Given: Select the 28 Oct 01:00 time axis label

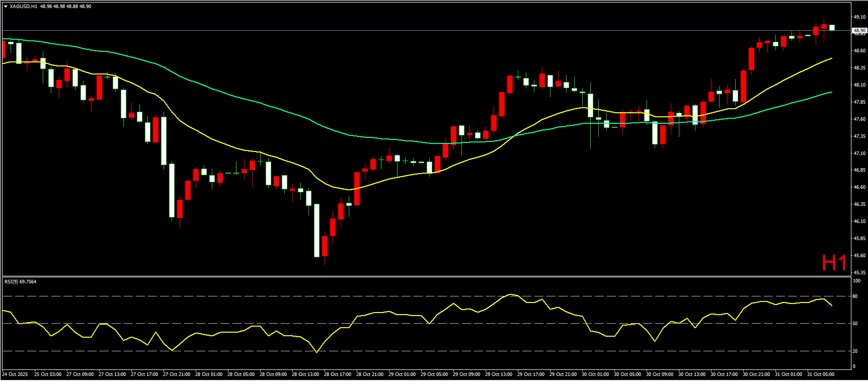Looking at the screenshot, I should [209, 374].
